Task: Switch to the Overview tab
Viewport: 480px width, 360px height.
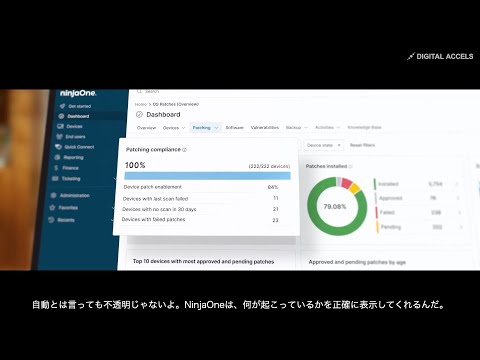Action: [x=146, y=128]
